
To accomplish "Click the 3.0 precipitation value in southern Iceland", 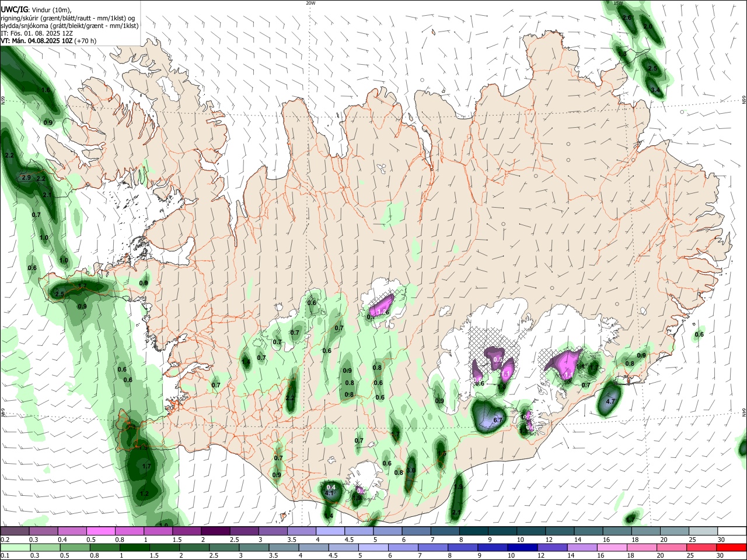I will [411, 470].
